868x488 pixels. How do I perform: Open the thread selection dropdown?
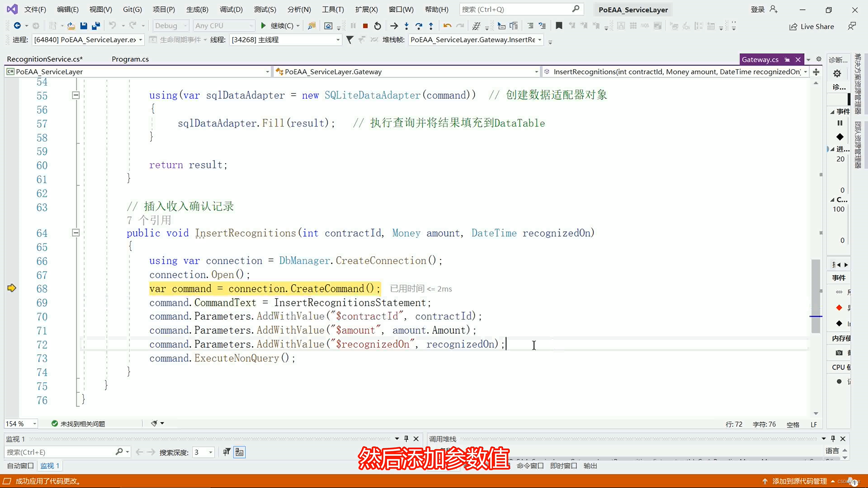point(338,40)
